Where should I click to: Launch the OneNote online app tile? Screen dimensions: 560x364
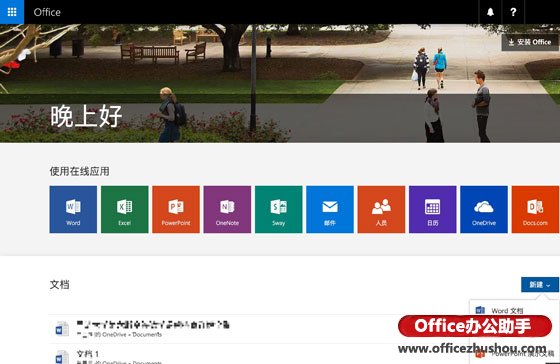[x=227, y=209]
